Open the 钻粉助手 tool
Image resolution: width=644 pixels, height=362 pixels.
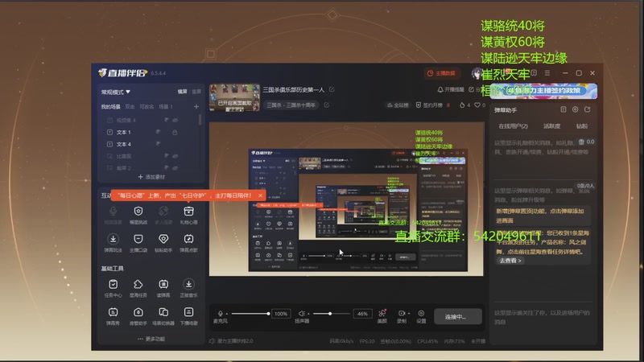(x=163, y=243)
